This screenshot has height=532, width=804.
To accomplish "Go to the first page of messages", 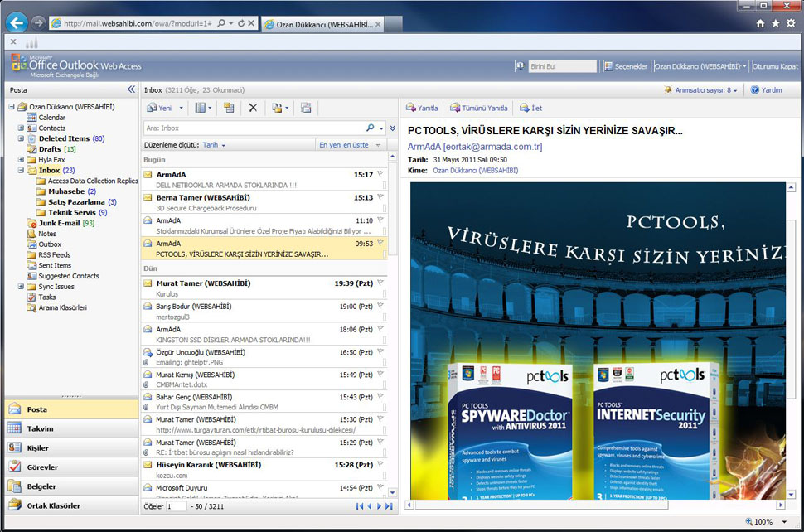I will point(360,506).
